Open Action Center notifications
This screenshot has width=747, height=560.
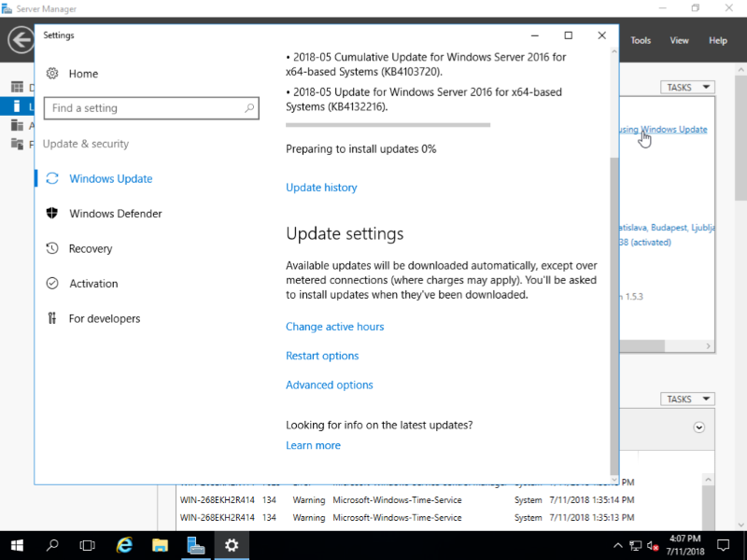(724, 545)
